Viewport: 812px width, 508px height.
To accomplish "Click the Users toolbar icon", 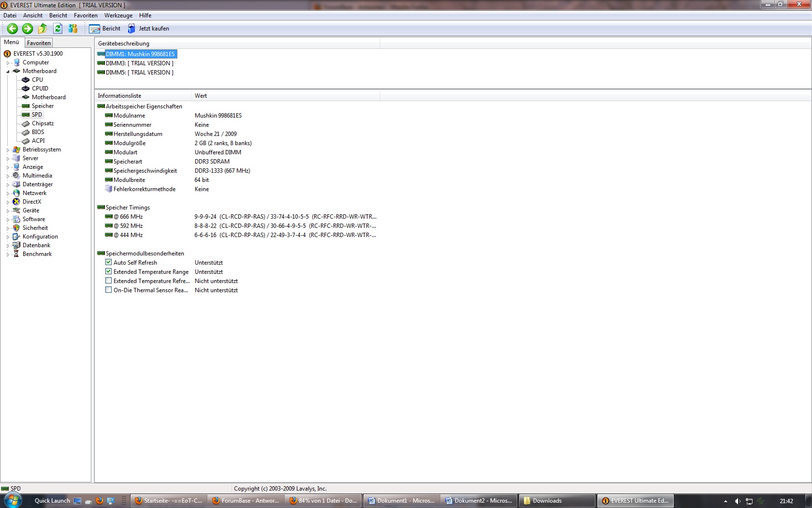I will click(73, 29).
